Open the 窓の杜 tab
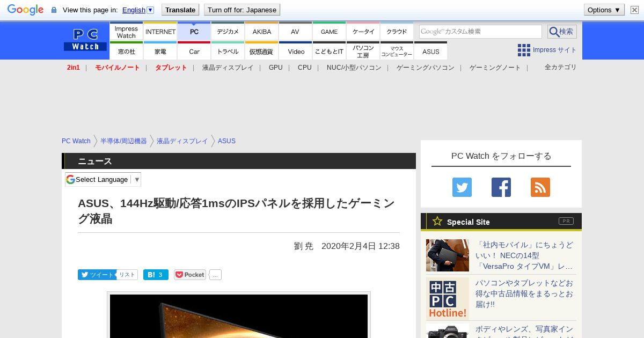This screenshot has width=644, height=338. point(126,51)
